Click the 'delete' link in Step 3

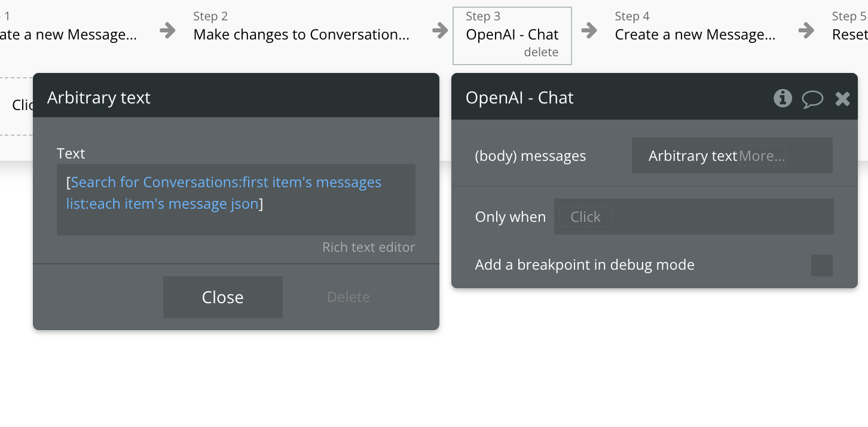[541, 53]
